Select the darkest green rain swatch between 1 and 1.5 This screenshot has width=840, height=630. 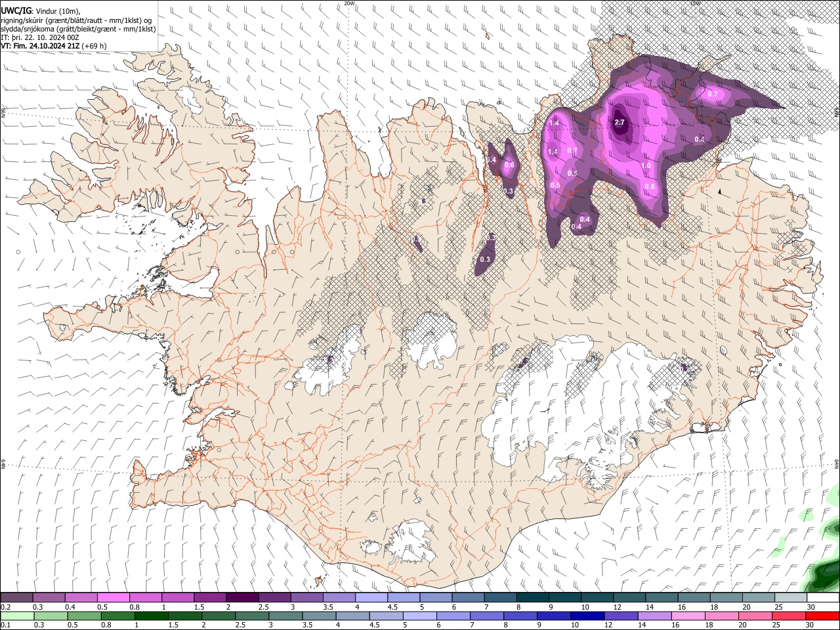[x=151, y=616]
